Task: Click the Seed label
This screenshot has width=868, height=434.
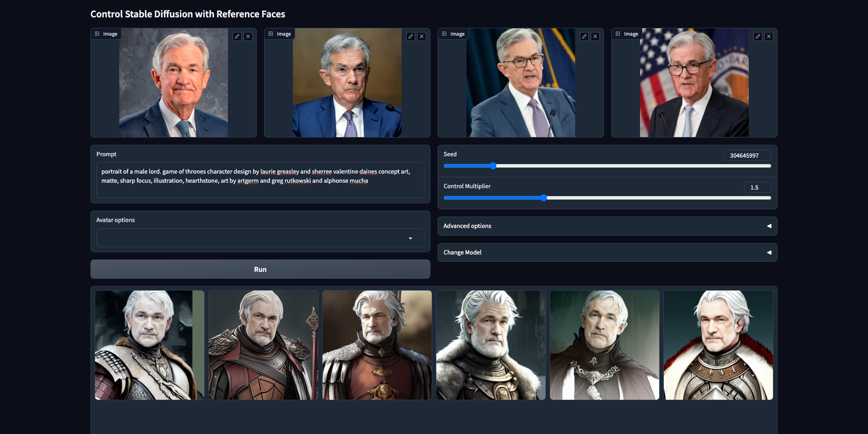Action: coord(450,154)
